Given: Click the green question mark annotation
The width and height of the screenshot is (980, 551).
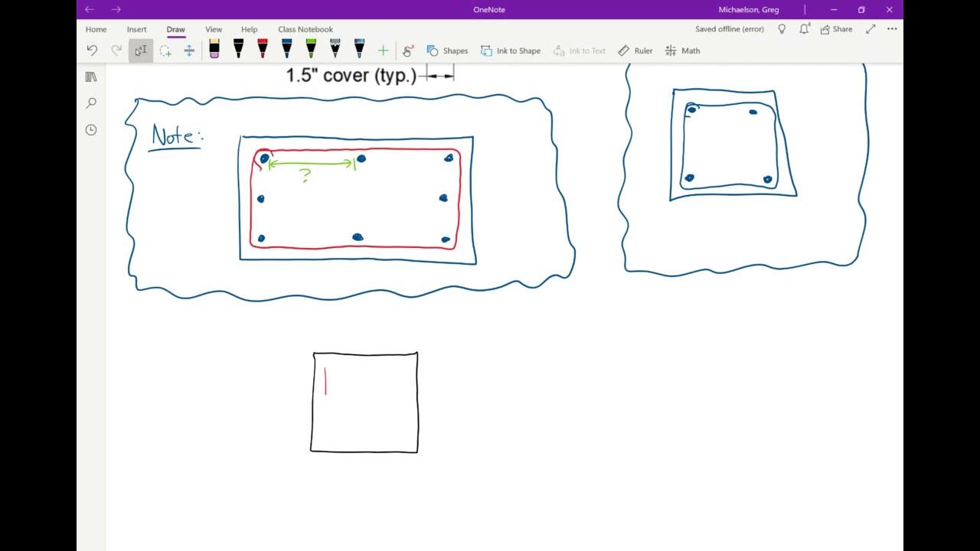Looking at the screenshot, I should click(306, 176).
